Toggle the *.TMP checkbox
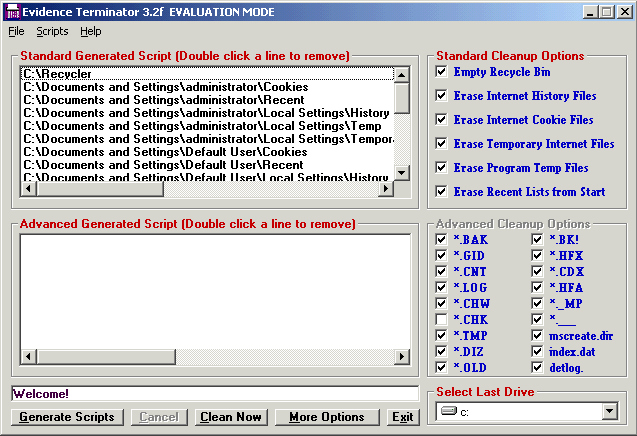This screenshot has height=436, width=637. (x=441, y=335)
